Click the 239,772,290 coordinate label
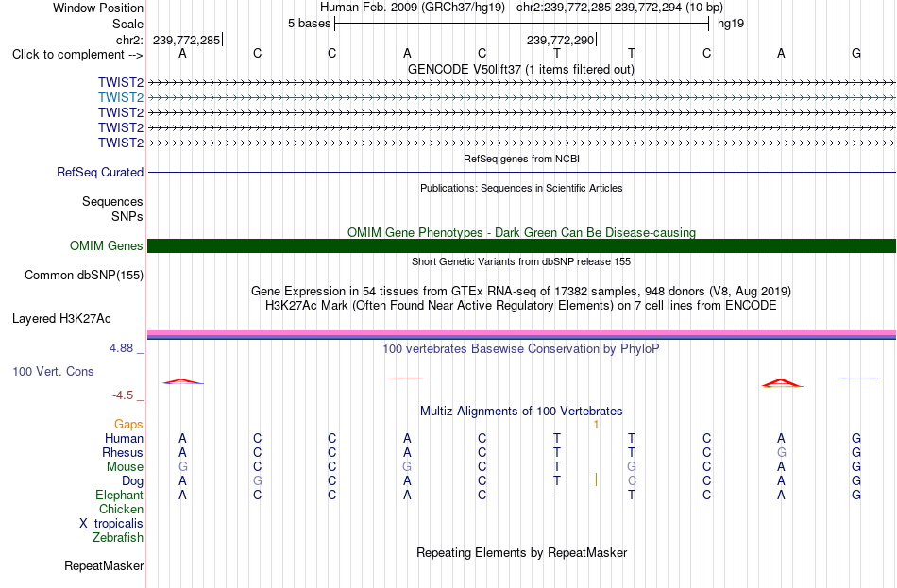The image size is (897, 588). coord(560,40)
